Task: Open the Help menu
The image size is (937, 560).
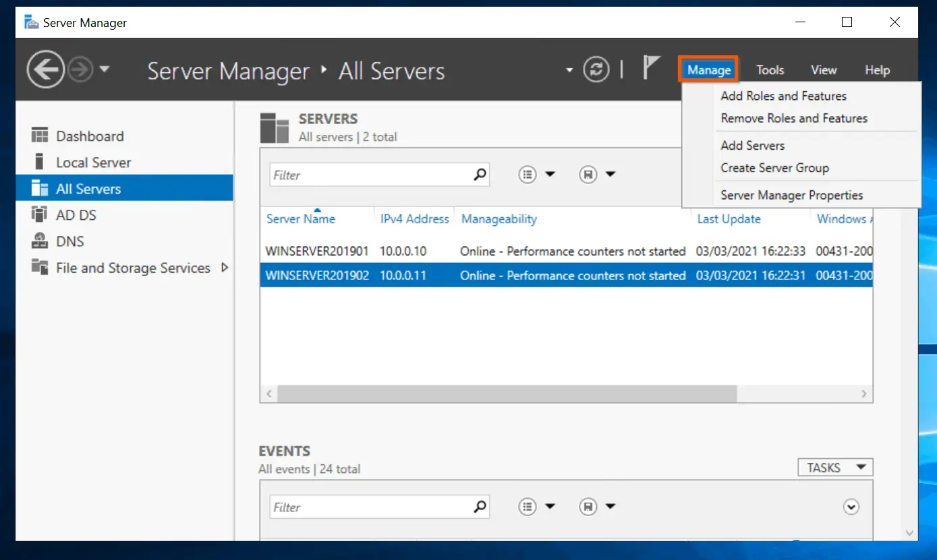Action: point(877,70)
